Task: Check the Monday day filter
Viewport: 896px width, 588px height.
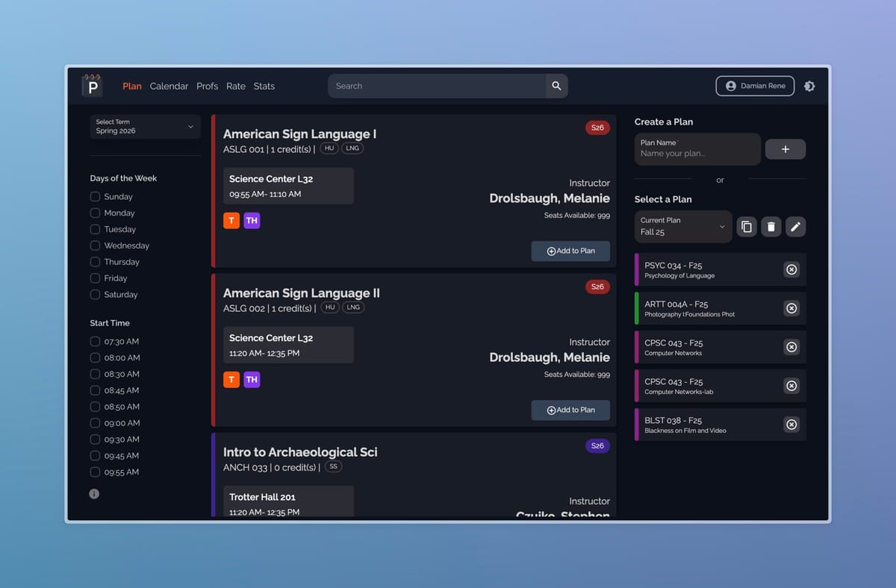Action: tap(95, 213)
